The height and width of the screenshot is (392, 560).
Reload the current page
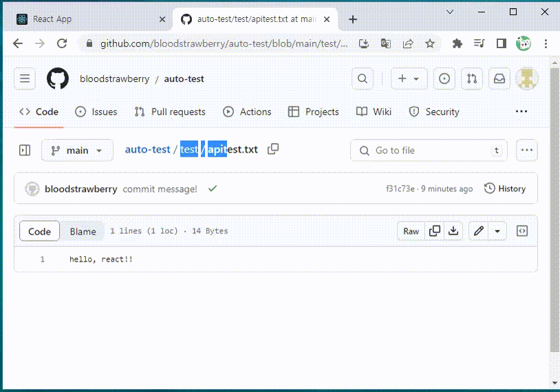click(x=62, y=43)
